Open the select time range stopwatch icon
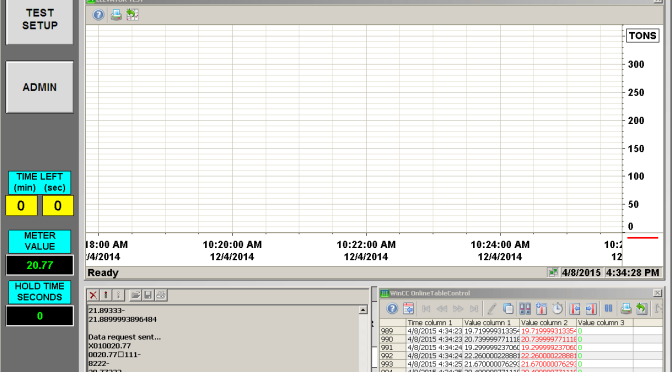The image size is (672, 372). coord(558,309)
